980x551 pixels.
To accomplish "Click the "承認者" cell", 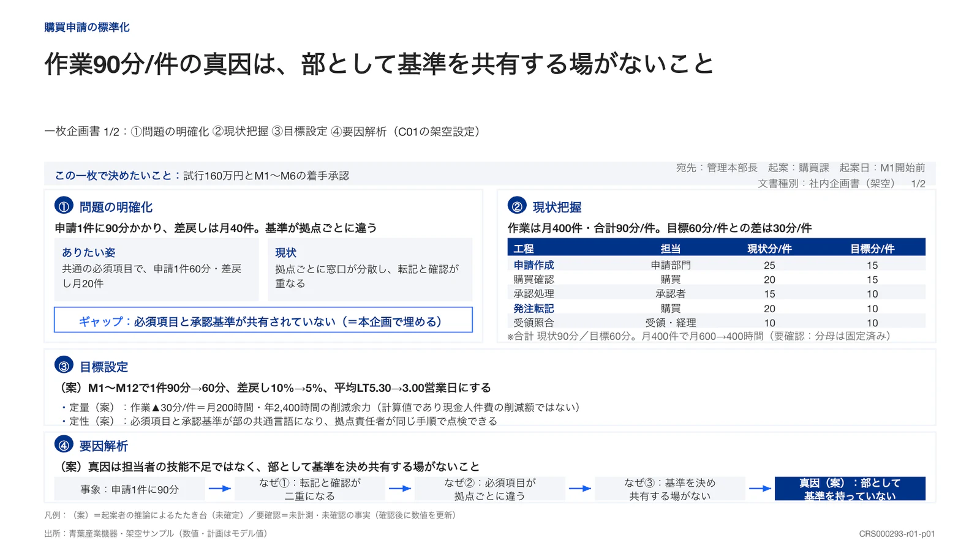I will [x=671, y=294].
